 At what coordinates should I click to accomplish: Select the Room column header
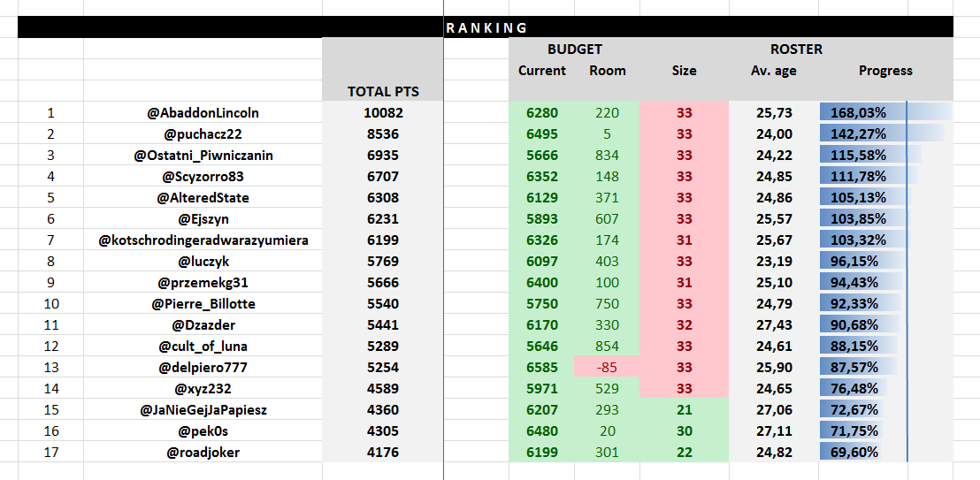(608, 71)
